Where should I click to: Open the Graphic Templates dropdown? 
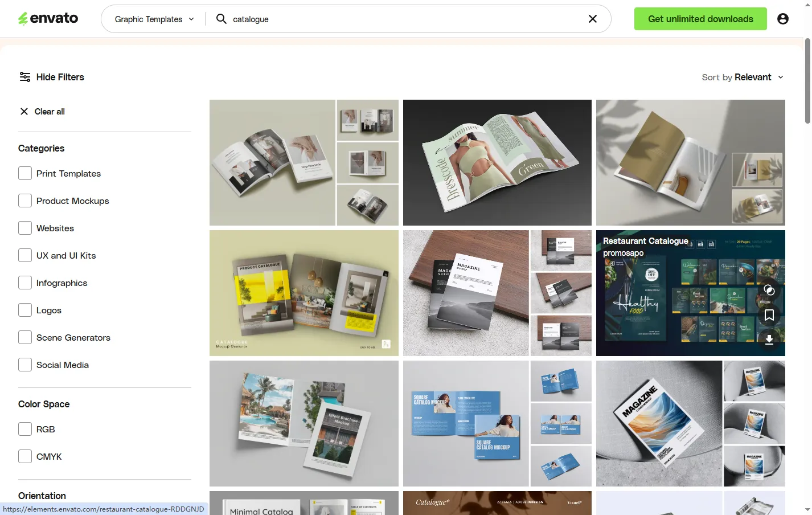154,19
